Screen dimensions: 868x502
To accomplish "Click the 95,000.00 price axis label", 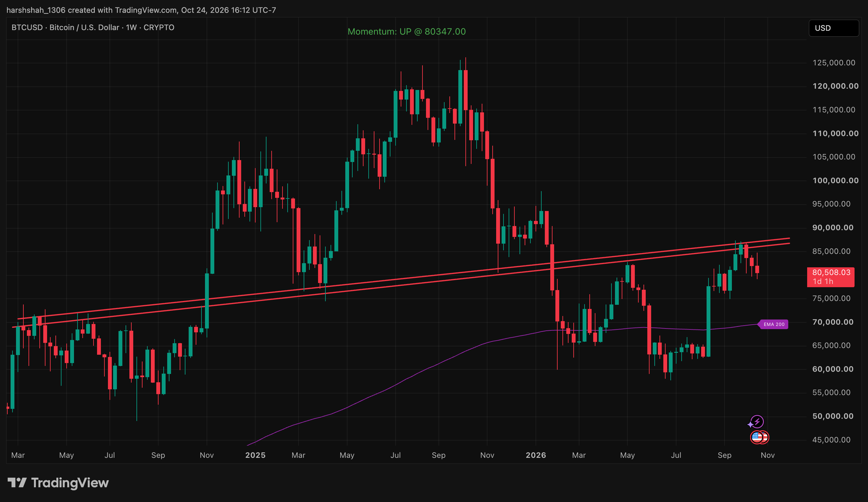I will (x=831, y=204).
